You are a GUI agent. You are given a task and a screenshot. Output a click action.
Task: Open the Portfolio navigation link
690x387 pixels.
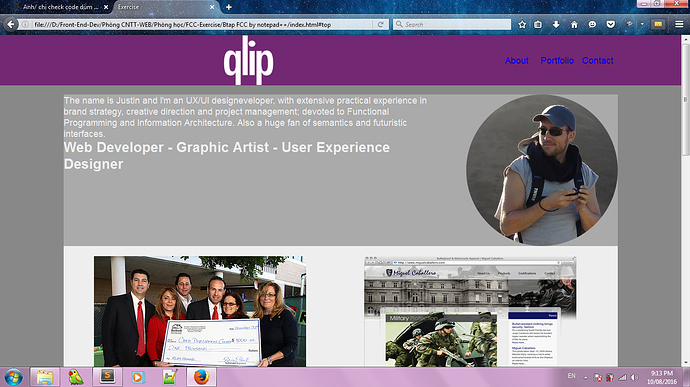click(557, 61)
